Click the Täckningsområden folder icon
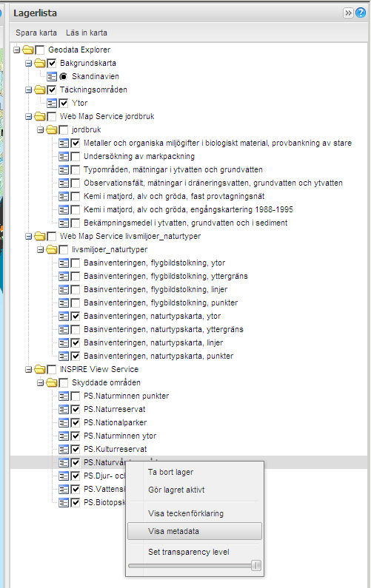This screenshot has height=588, width=371. coord(40,89)
